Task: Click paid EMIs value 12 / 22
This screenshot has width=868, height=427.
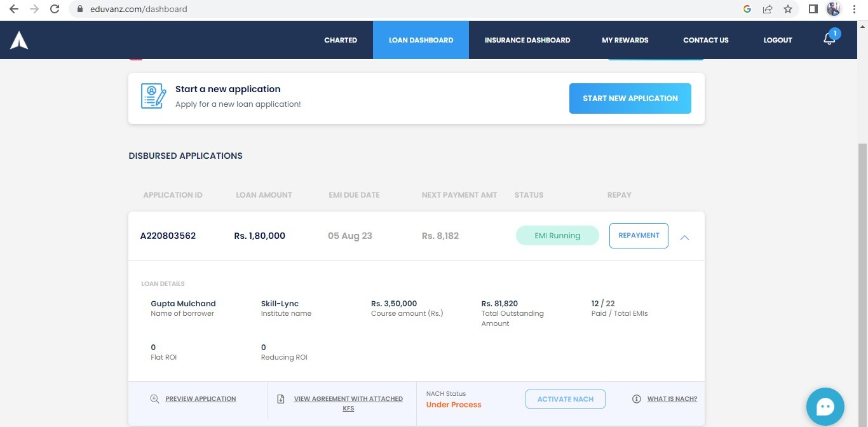Action: [x=603, y=304]
